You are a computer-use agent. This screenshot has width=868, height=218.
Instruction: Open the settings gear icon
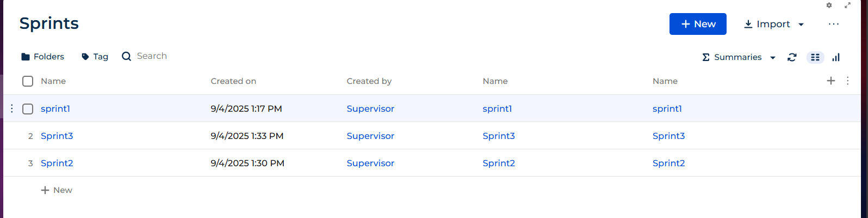[829, 5]
